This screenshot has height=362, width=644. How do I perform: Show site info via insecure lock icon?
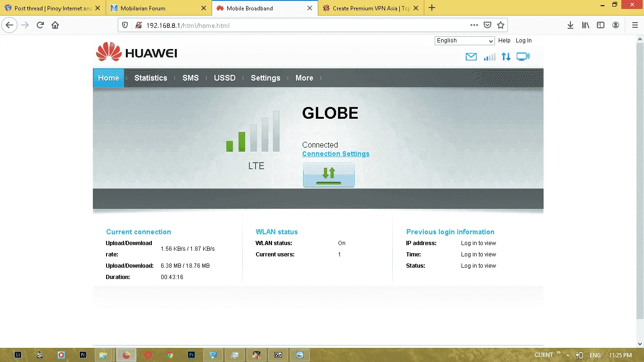(138, 25)
